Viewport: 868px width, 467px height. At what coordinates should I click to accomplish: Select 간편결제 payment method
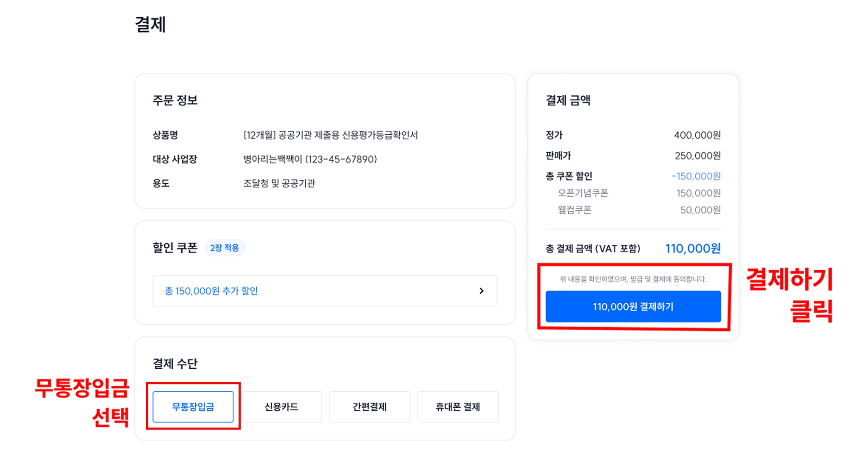[x=369, y=407]
